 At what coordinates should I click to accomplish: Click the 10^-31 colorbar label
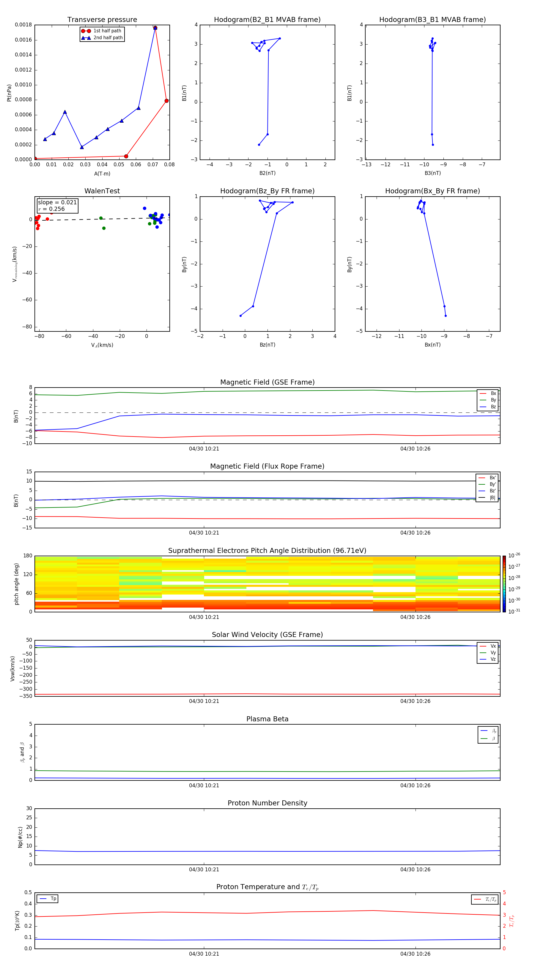click(514, 611)
